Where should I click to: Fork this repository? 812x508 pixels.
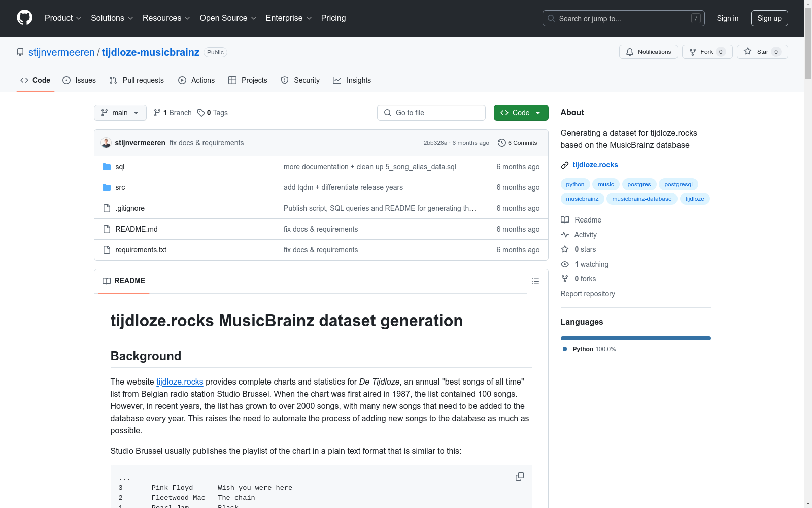pyautogui.click(x=707, y=52)
